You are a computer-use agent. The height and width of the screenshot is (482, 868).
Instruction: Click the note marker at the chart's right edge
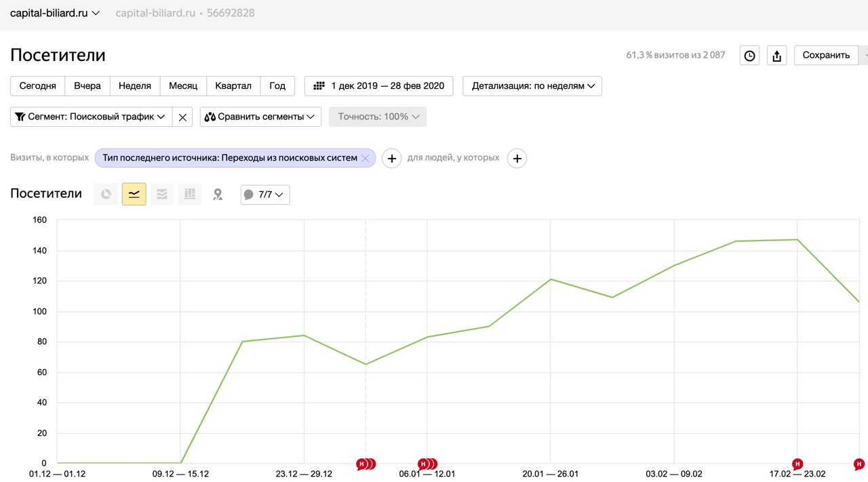(859, 464)
